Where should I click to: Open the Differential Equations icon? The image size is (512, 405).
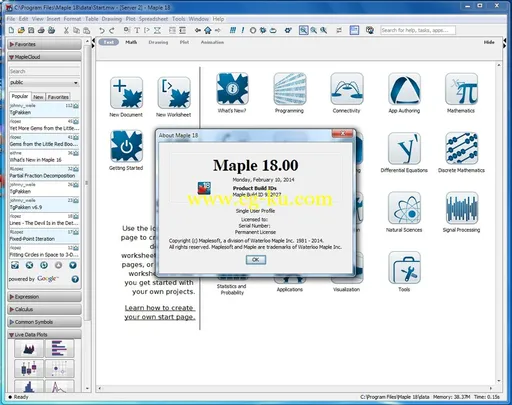click(x=404, y=148)
